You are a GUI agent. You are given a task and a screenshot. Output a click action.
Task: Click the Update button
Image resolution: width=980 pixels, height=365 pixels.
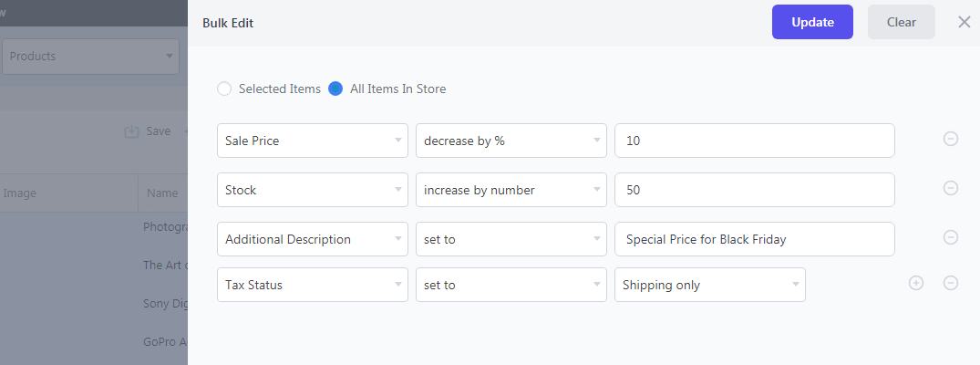812,22
